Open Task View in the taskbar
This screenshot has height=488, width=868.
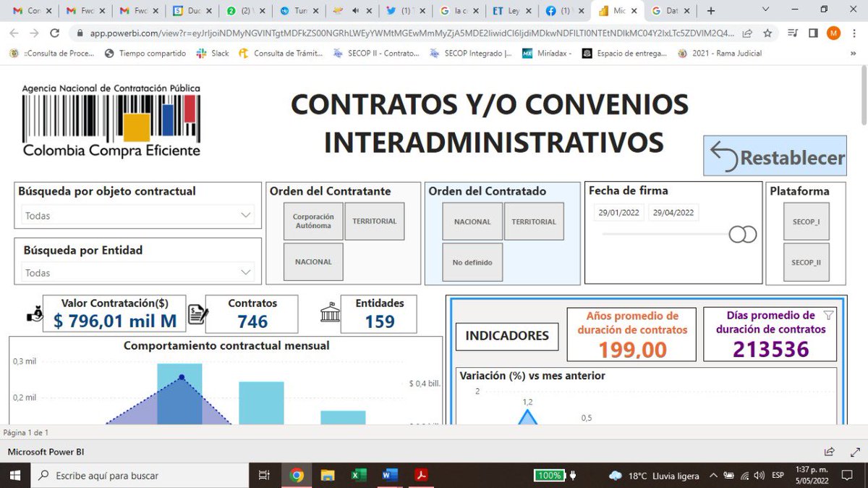pos(264,476)
